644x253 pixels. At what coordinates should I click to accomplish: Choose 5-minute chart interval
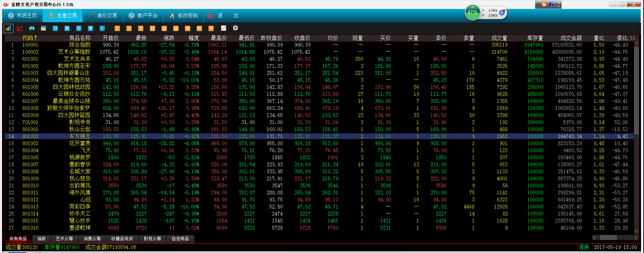[x=141, y=28]
